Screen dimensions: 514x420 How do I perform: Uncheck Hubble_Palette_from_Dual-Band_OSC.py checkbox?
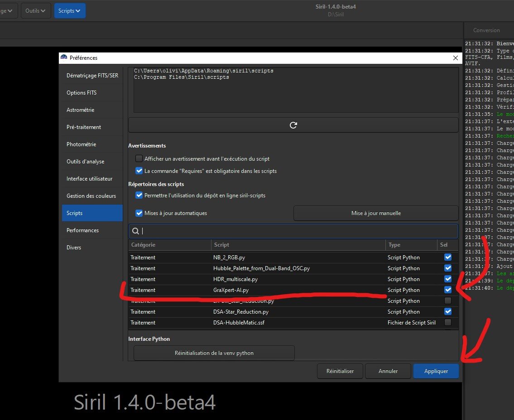(448, 268)
